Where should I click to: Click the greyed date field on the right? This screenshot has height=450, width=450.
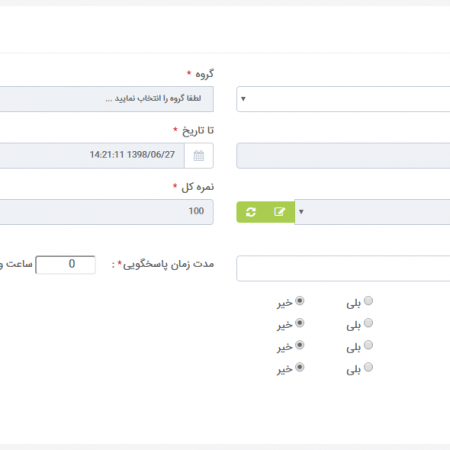pos(343,156)
